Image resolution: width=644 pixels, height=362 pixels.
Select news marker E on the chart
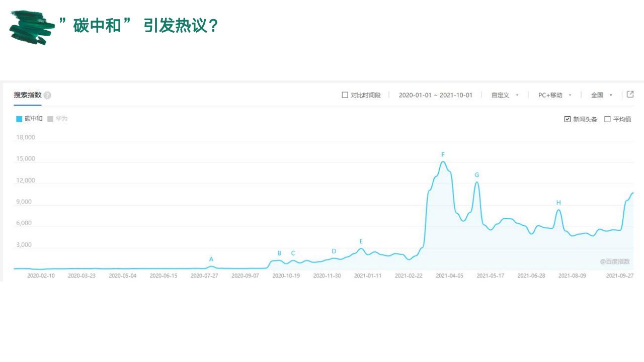361,241
